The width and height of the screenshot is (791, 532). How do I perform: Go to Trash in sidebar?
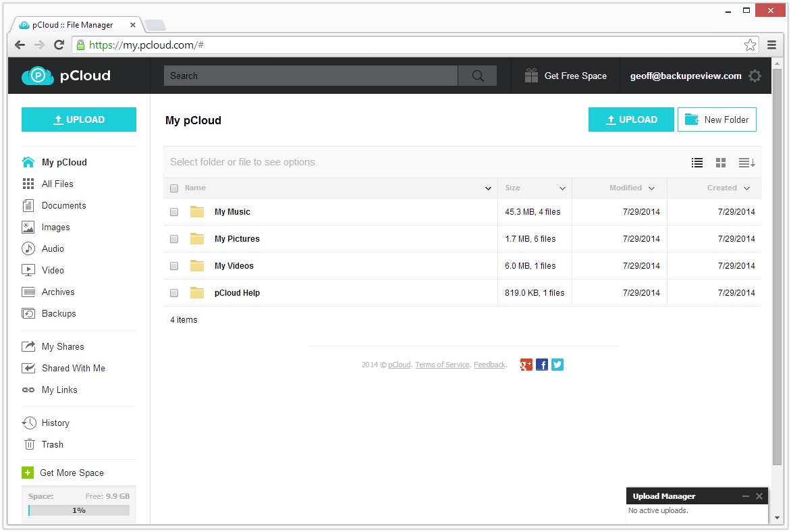coord(52,445)
